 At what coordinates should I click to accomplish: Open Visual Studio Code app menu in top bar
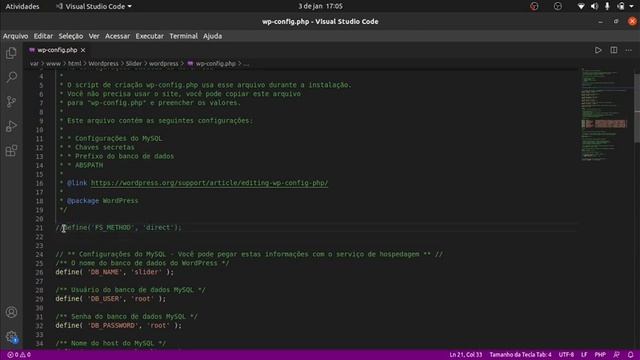tap(94, 7)
